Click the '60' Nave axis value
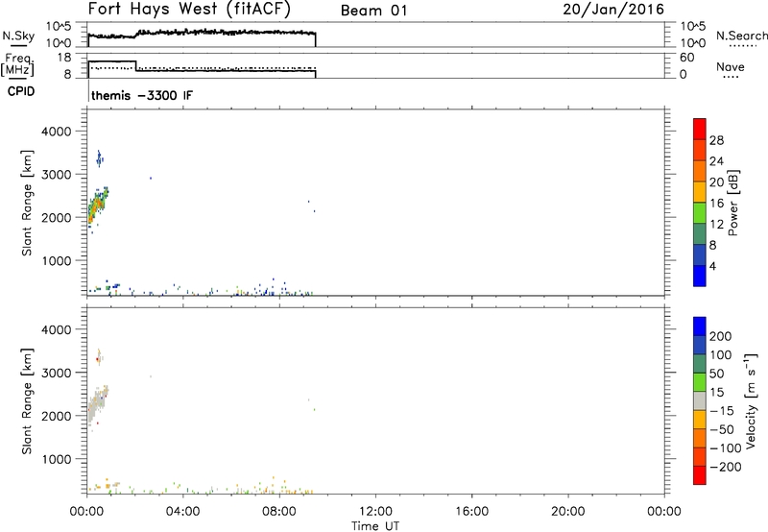The image size is (768, 532). click(x=686, y=58)
